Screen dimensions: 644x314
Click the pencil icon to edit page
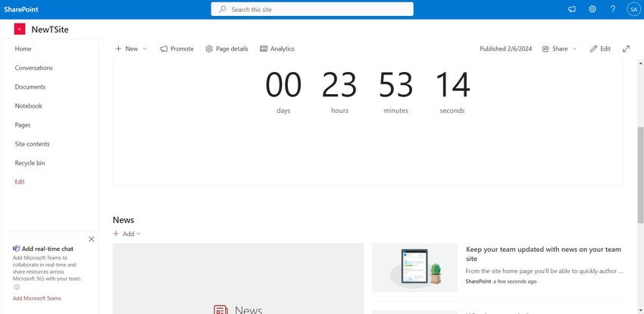coord(593,49)
